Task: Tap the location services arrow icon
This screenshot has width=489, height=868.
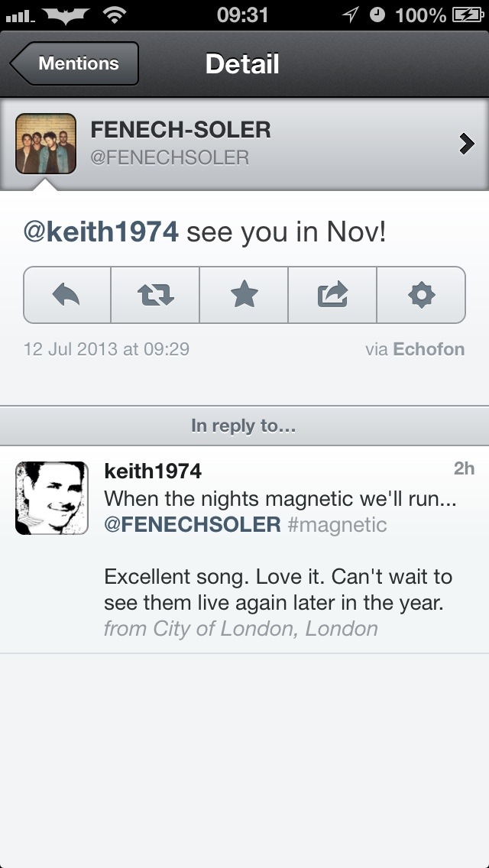Action: point(351,15)
